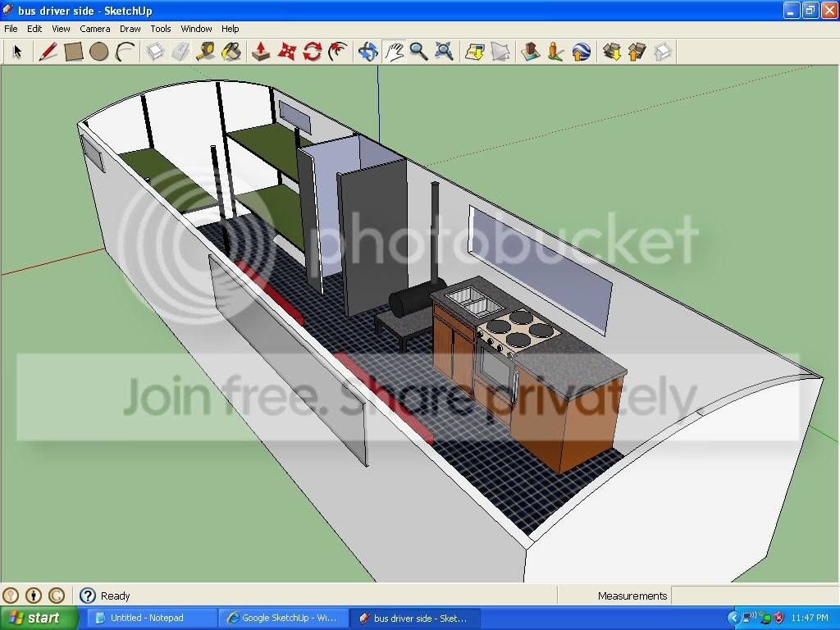Select the Arc tool
Image resolution: width=840 pixels, height=630 pixels.
click(125, 52)
